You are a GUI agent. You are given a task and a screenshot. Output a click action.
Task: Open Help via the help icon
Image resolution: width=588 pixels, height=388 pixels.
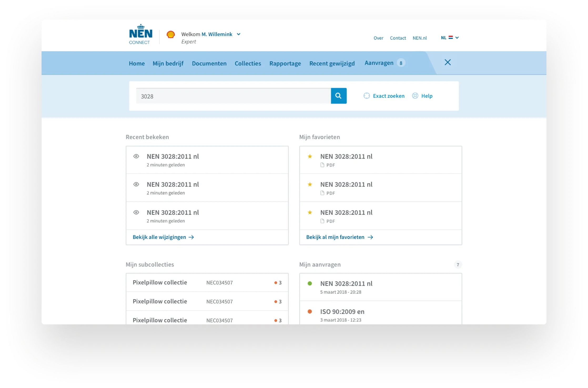click(x=415, y=96)
